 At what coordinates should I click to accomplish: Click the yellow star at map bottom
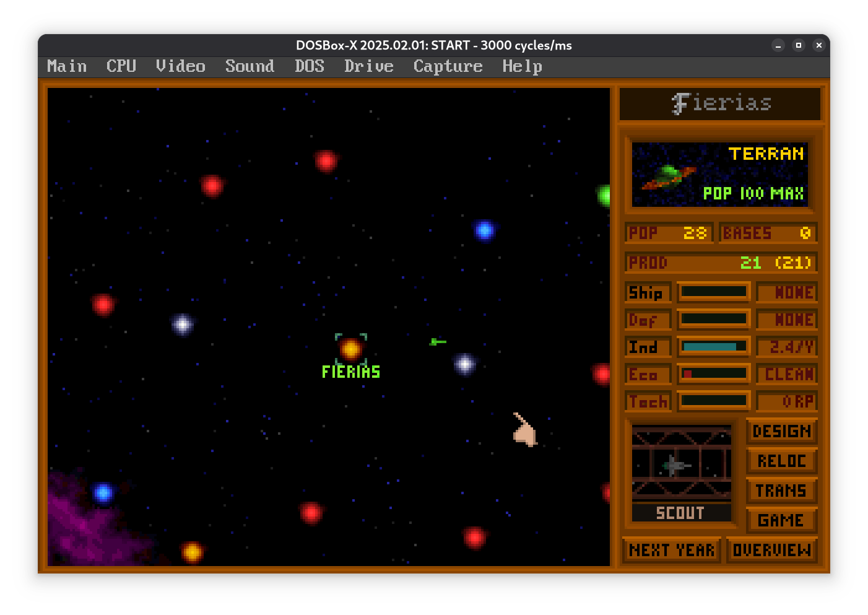(x=192, y=551)
